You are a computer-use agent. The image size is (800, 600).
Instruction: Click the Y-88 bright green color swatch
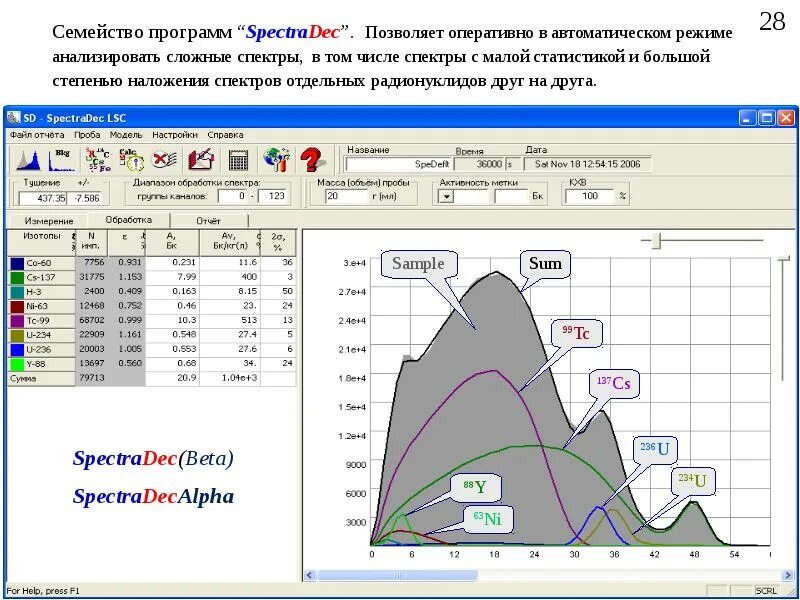[17, 364]
